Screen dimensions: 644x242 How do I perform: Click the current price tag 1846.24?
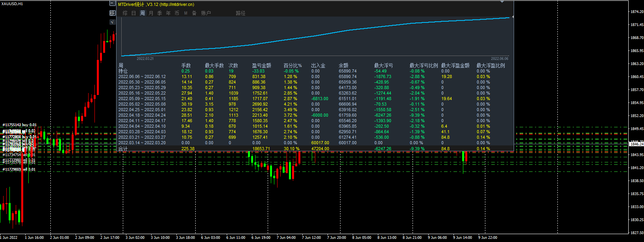[x=637, y=144]
